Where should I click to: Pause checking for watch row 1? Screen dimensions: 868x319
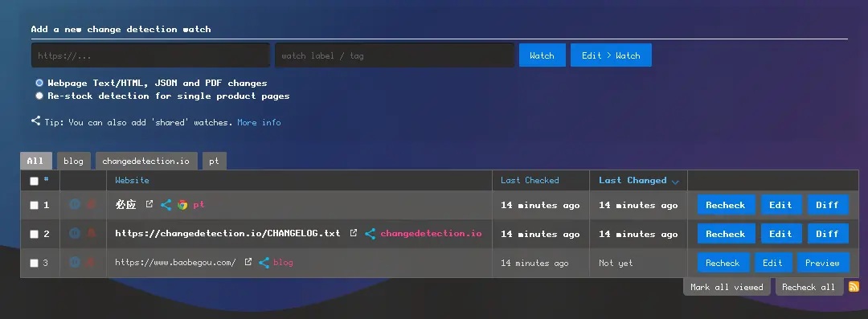click(75, 204)
